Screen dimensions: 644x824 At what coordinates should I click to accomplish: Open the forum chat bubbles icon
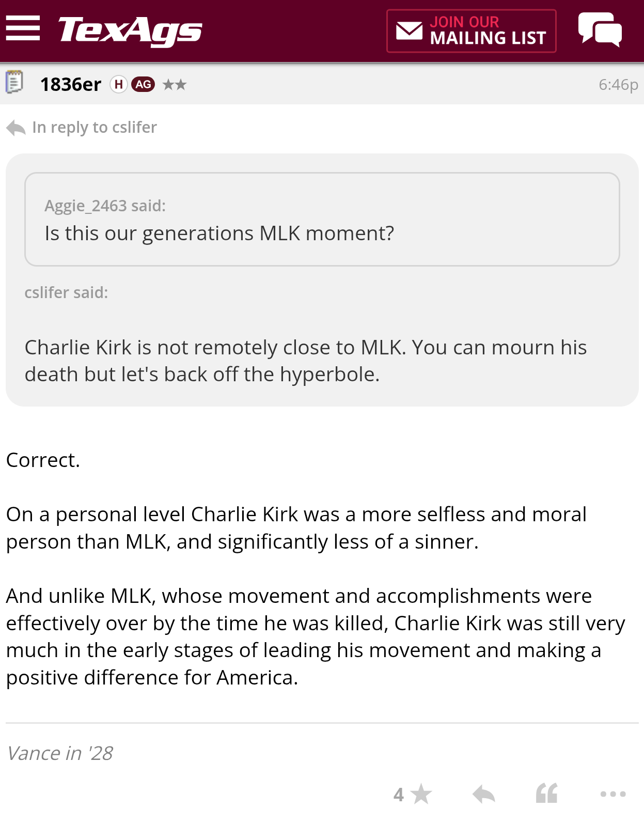tap(600, 29)
